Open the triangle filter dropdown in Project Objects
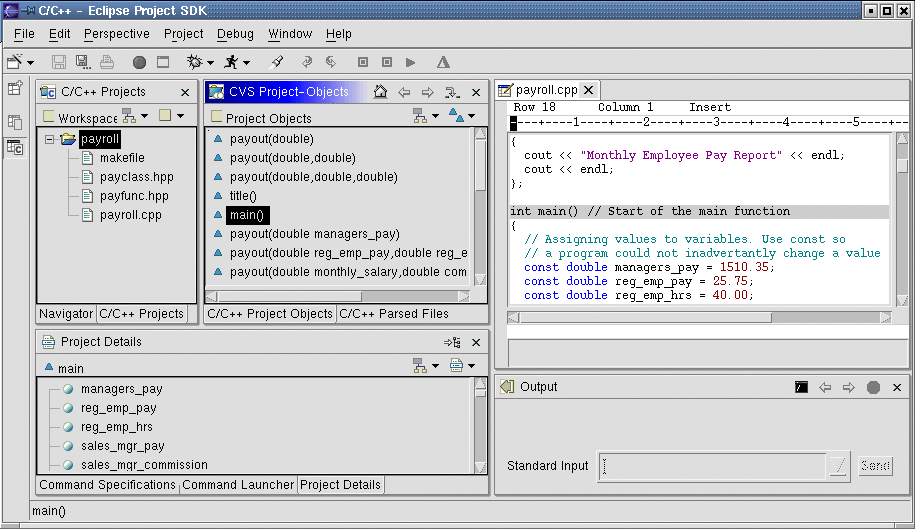This screenshot has height=529, width=915. click(x=472, y=116)
